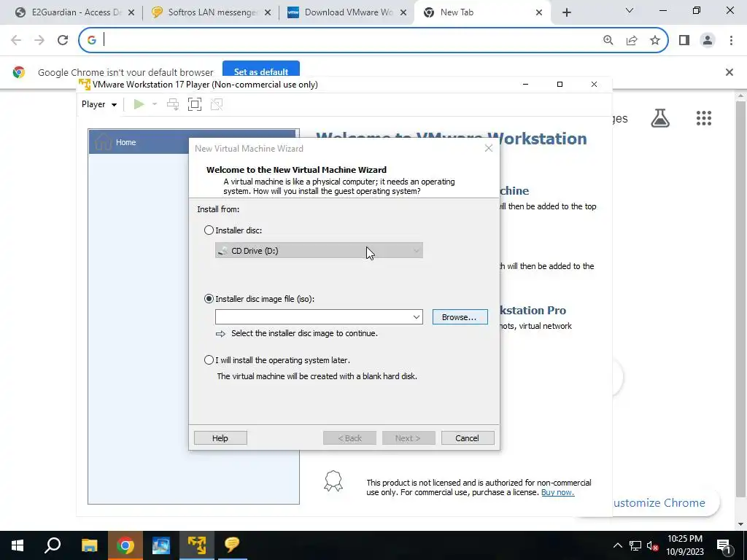
Task: Open the notification center icon
Action: tap(724, 545)
